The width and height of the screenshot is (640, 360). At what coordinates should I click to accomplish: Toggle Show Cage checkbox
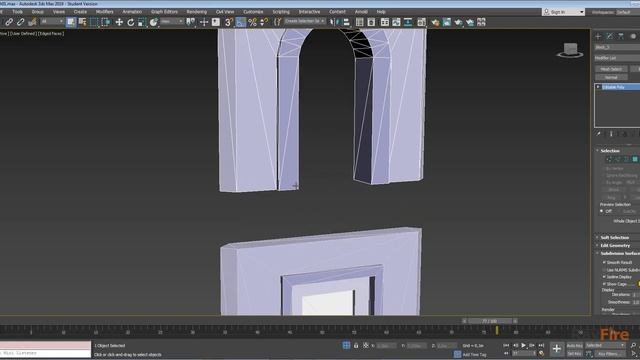click(x=604, y=284)
